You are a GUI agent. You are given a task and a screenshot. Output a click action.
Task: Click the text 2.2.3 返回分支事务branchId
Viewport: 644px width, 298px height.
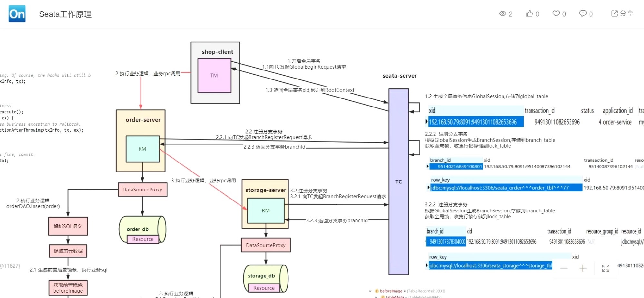point(274,147)
